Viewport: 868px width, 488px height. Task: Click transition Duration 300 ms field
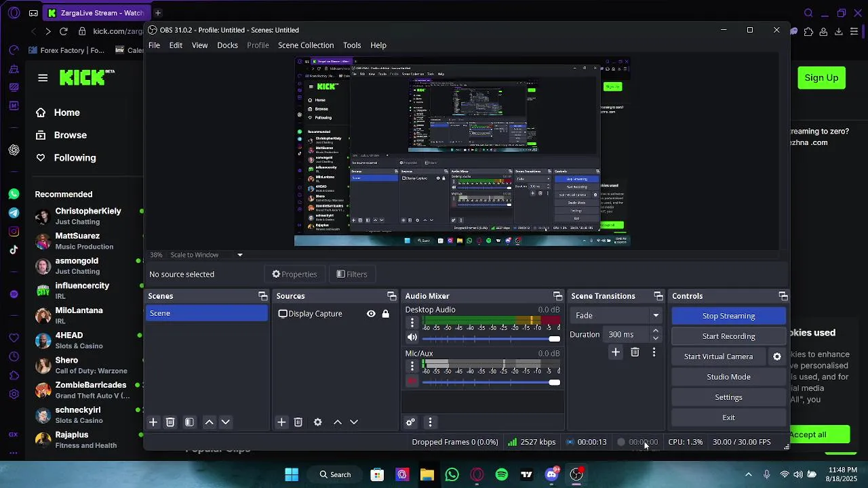627,334
